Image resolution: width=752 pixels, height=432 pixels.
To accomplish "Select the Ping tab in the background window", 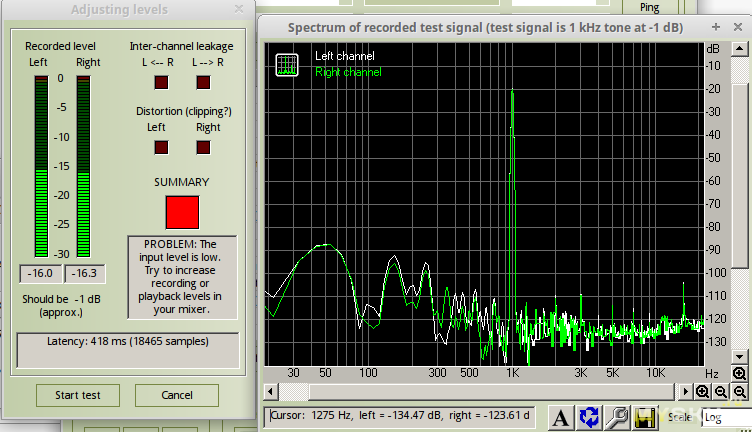I will pyautogui.click(x=649, y=6).
